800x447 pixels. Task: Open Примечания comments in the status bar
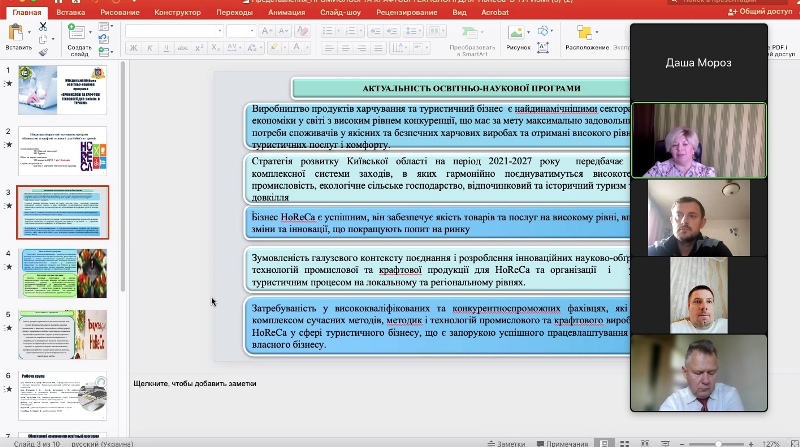pos(561,442)
